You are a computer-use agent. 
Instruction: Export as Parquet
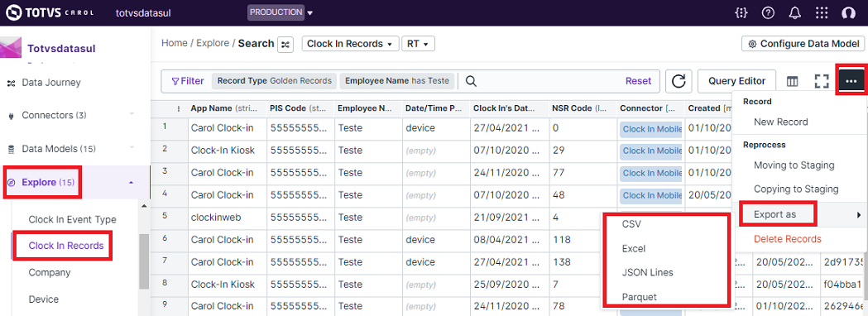640,297
